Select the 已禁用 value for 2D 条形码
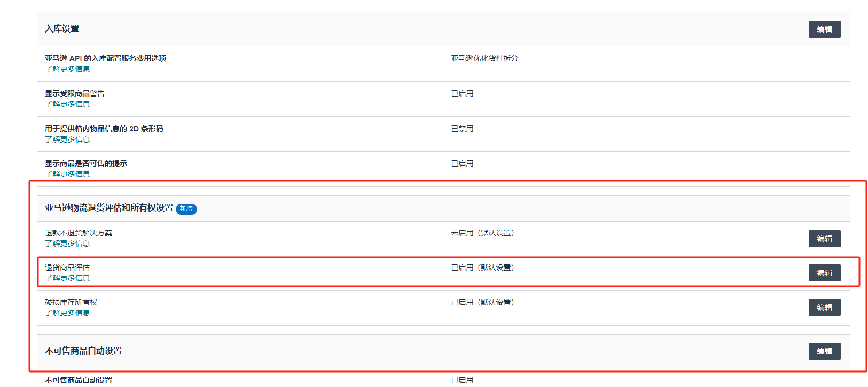Image resolution: width=868 pixels, height=387 pixels. (462, 129)
